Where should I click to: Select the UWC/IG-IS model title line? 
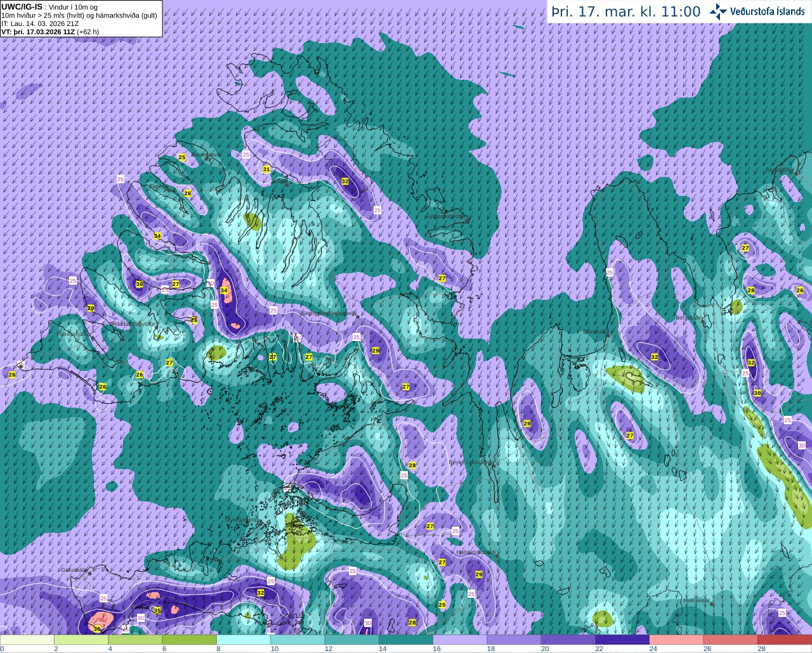[49, 7]
